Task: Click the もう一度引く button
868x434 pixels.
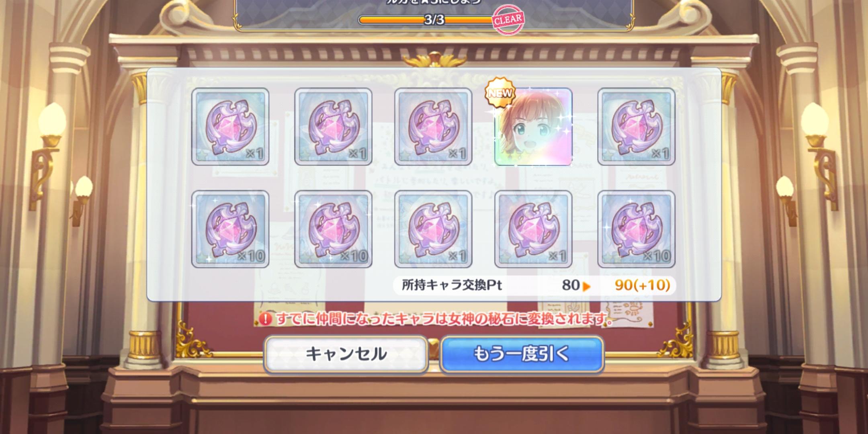Action: pyautogui.click(x=522, y=354)
